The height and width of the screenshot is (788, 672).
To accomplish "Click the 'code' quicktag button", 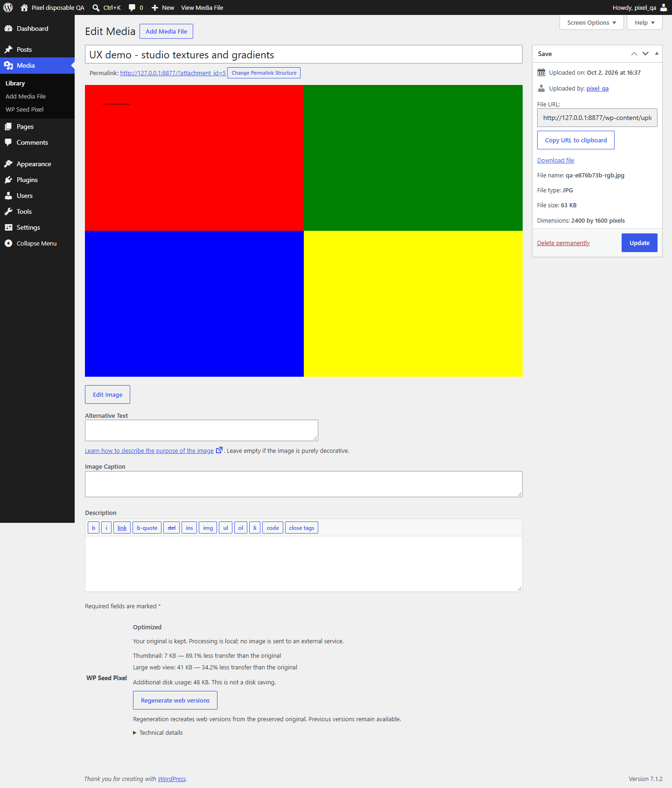I will click(273, 528).
